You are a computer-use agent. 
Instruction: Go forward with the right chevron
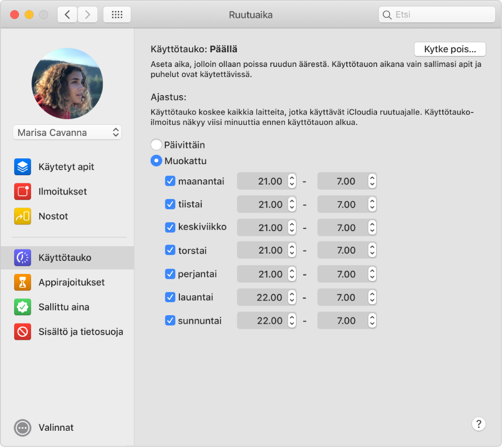(x=87, y=15)
